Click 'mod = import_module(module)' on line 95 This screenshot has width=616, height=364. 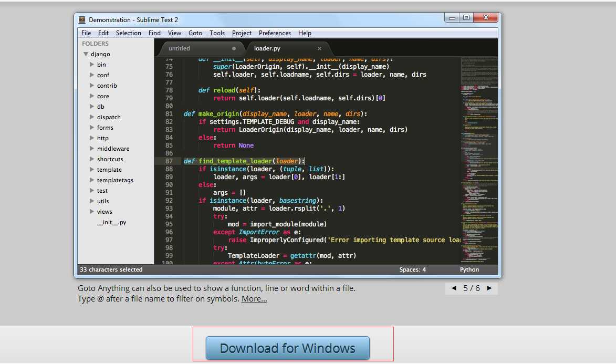277,224
